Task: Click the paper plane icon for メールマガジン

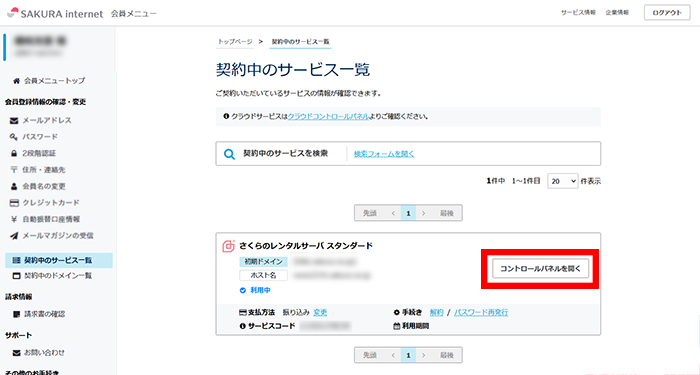Action: click(x=14, y=236)
